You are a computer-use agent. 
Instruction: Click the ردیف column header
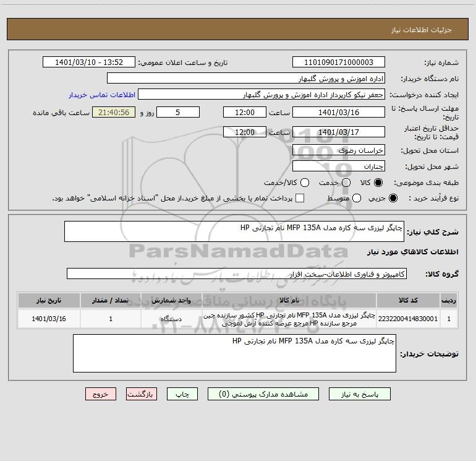coord(449,300)
